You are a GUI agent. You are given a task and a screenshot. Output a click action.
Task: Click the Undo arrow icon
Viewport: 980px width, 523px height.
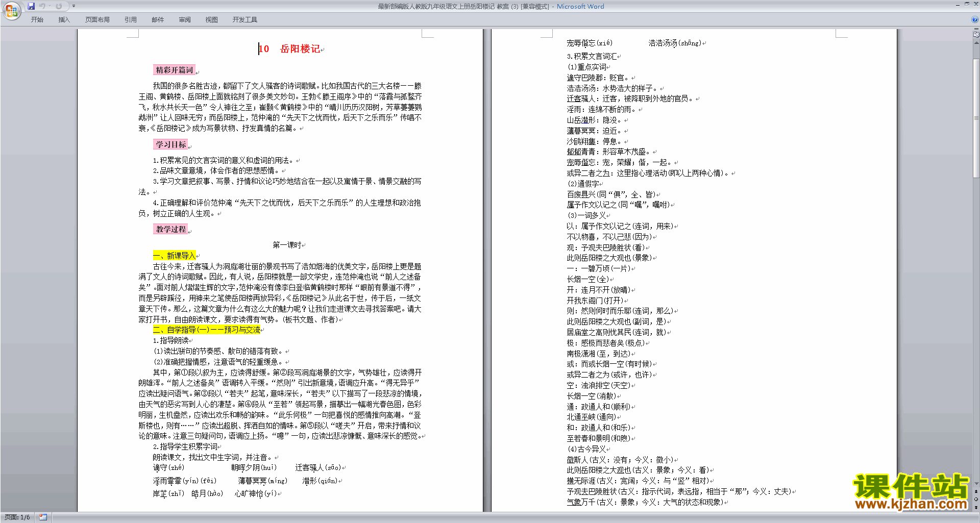click(x=42, y=6)
